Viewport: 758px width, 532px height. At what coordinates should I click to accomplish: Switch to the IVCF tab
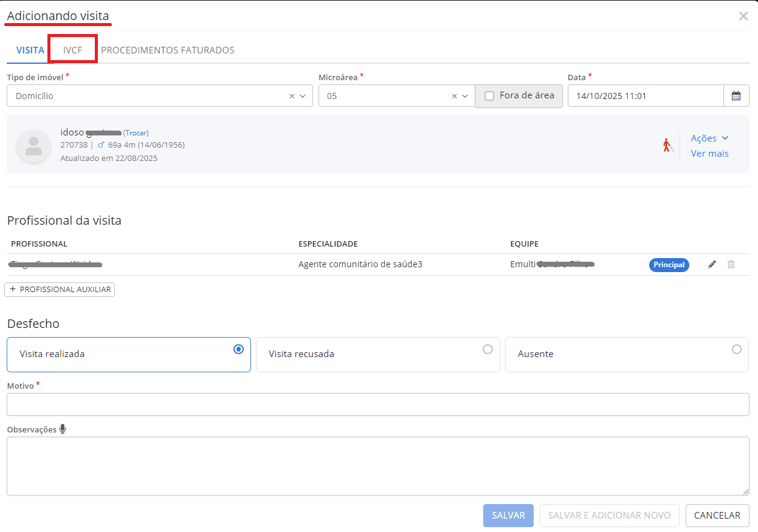coord(72,50)
